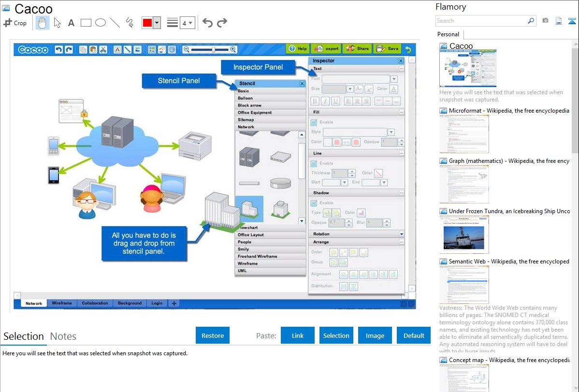The height and width of the screenshot is (392, 579).
Task: Expand the People stencil category
Action: click(x=270, y=242)
